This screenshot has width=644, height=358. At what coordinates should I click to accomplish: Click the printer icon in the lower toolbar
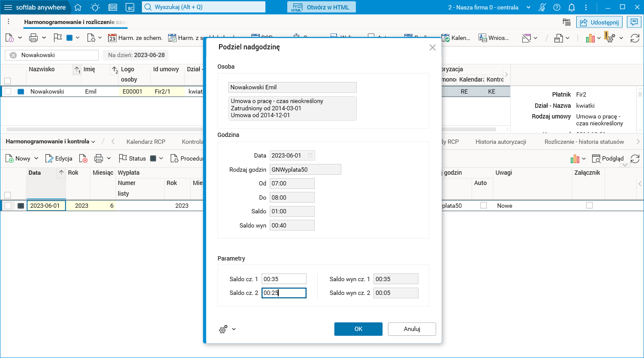pyautogui.click(x=99, y=158)
